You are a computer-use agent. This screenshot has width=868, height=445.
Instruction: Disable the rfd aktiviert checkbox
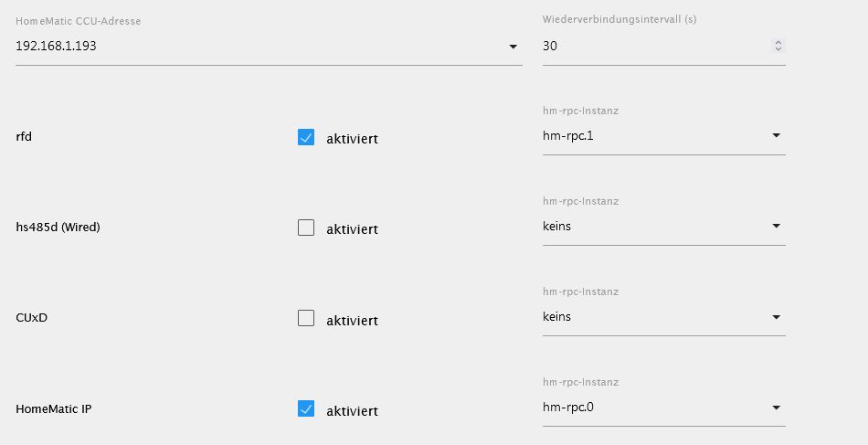coord(306,138)
